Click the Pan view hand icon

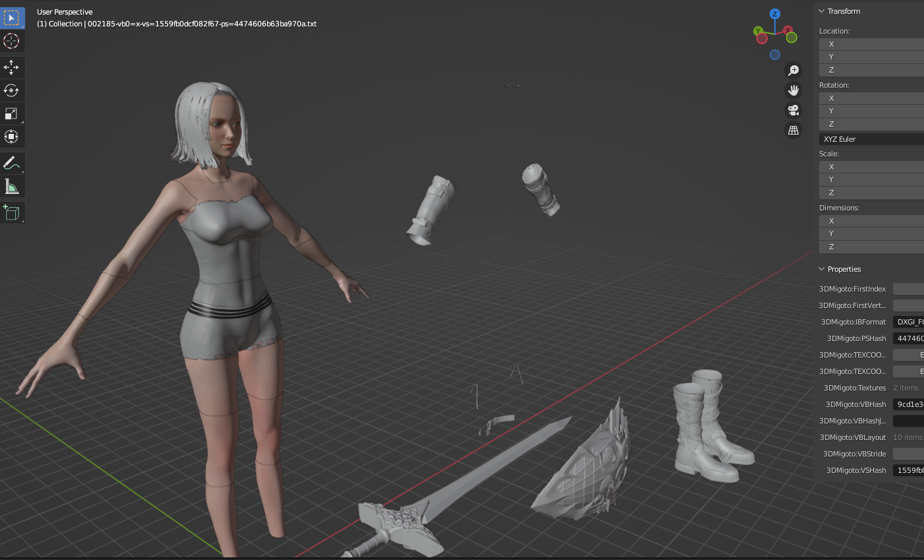[x=793, y=90]
